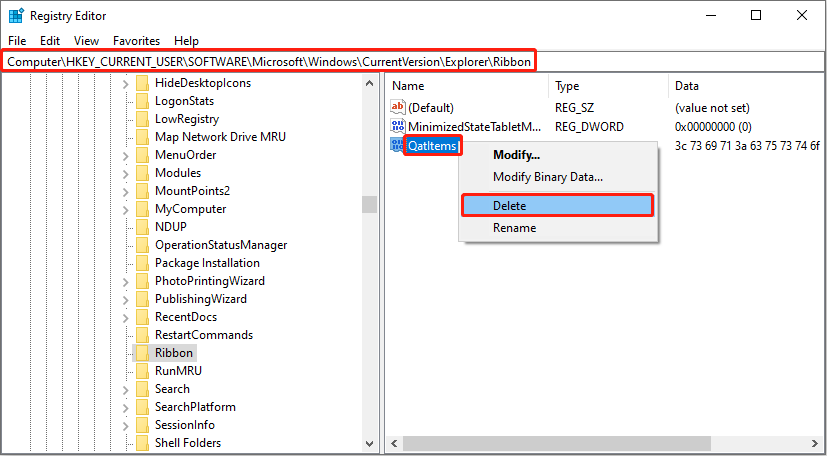827x456 pixels.
Task: Click the tree pane scroll down arrow
Action: click(370, 443)
